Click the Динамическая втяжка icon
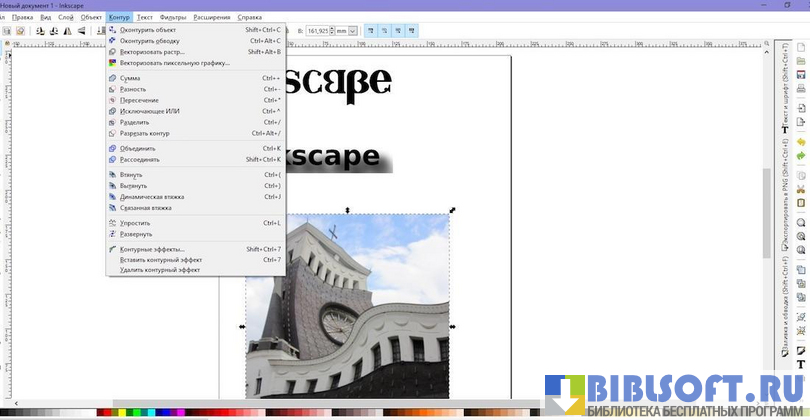Screen dimensions: 810x420 (x=112, y=197)
